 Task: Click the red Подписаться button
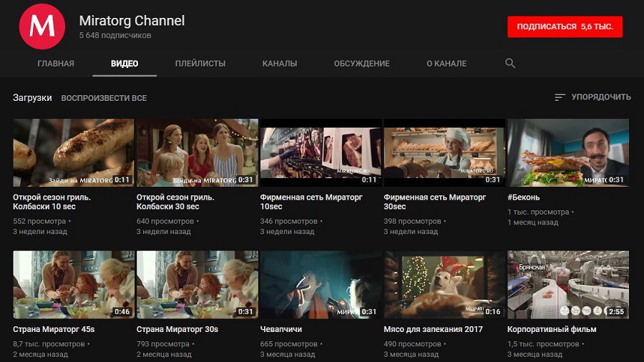coord(565,26)
